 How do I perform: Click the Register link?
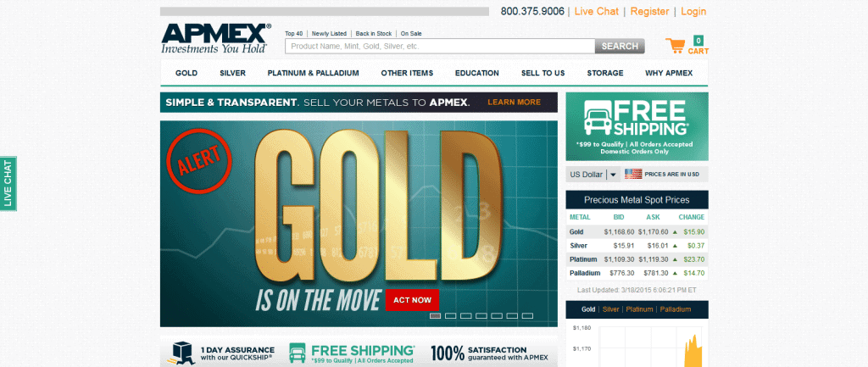pos(650,12)
